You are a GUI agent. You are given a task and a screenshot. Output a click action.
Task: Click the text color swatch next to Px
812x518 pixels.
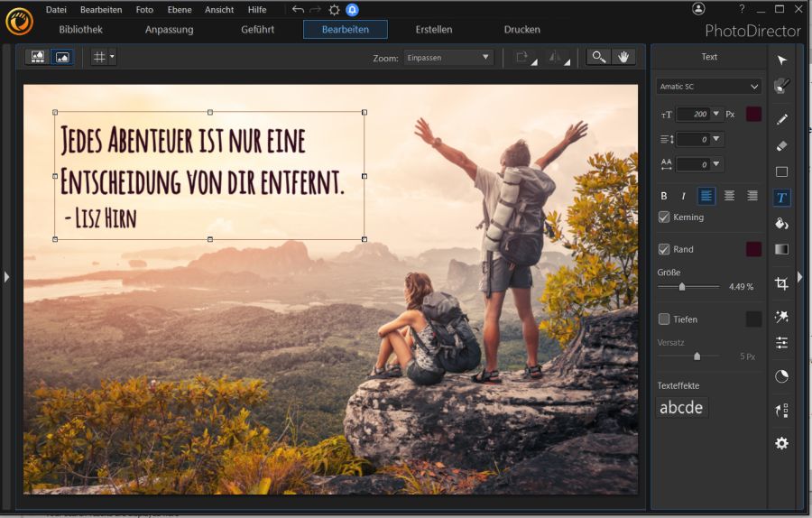[x=753, y=115]
